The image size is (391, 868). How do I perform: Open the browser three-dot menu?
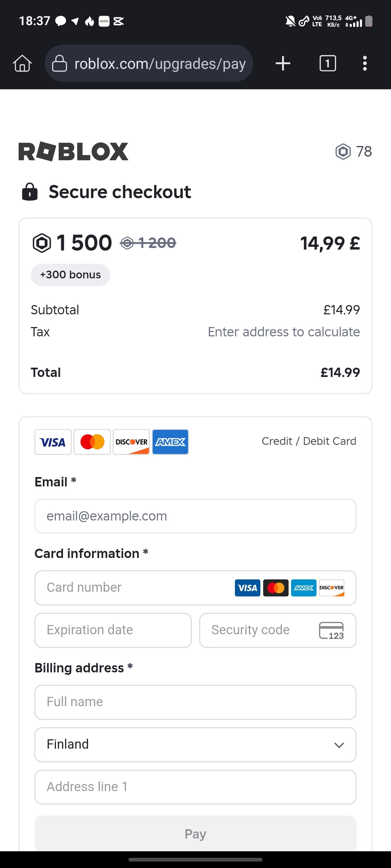point(365,63)
